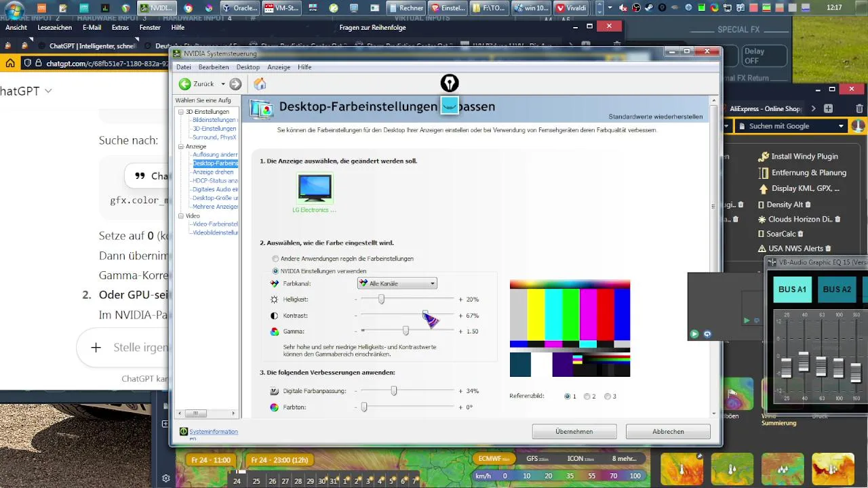
Task: Expand 8 mehr weather models
Action: point(624,459)
